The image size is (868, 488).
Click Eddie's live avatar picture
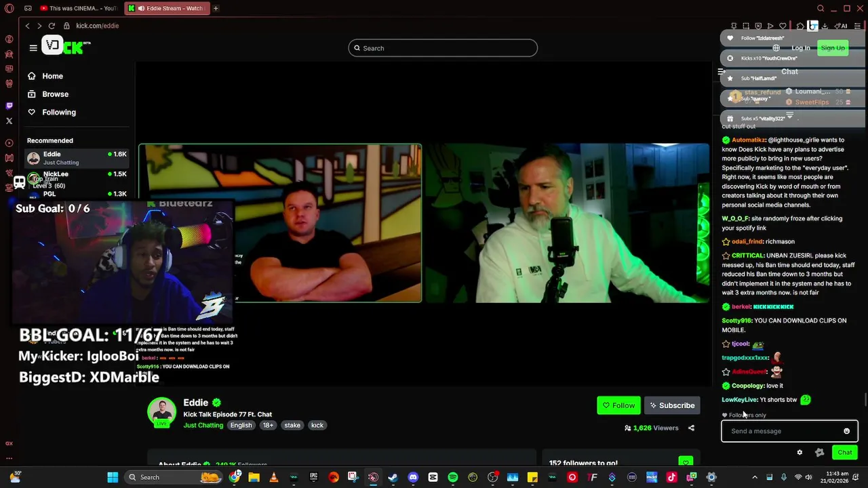[x=161, y=411]
